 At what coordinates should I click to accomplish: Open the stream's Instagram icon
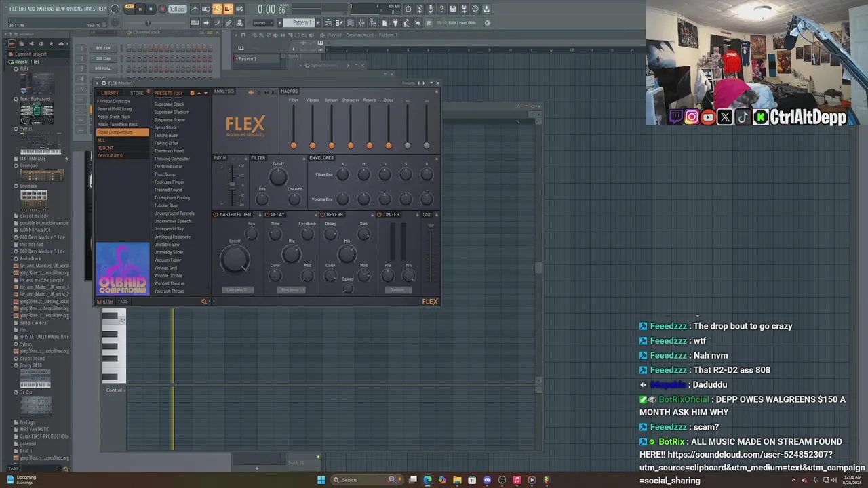692,117
